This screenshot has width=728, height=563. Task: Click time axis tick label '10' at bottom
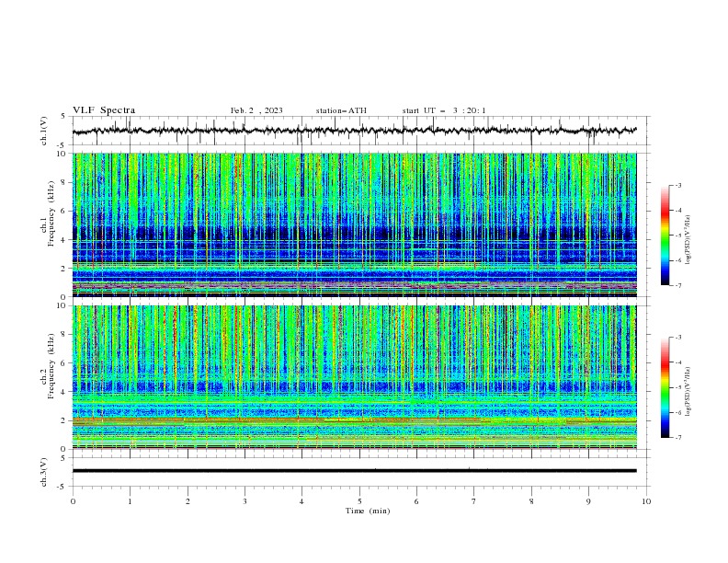pyautogui.click(x=646, y=501)
